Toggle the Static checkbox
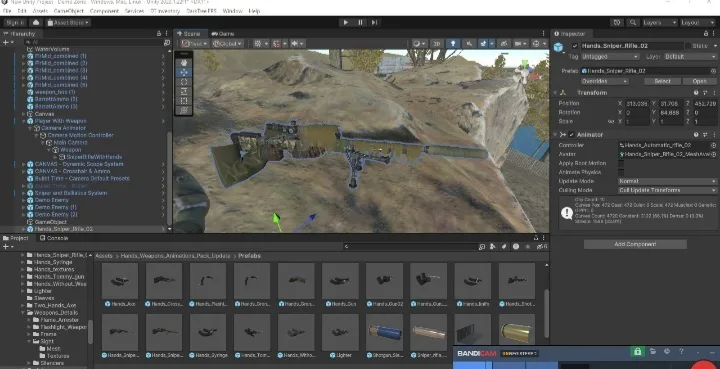Image resolution: width=720 pixels, height=369 pixels. 688,46
